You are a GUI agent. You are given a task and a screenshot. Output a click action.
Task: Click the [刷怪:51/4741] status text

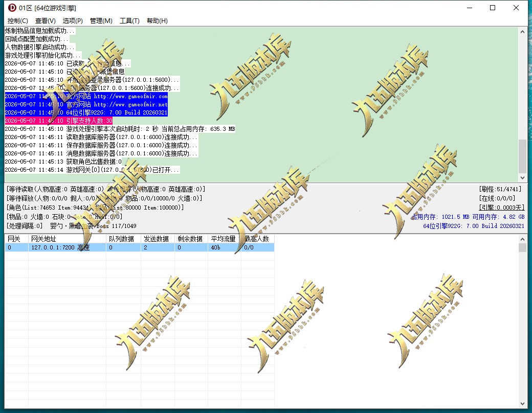500,189
